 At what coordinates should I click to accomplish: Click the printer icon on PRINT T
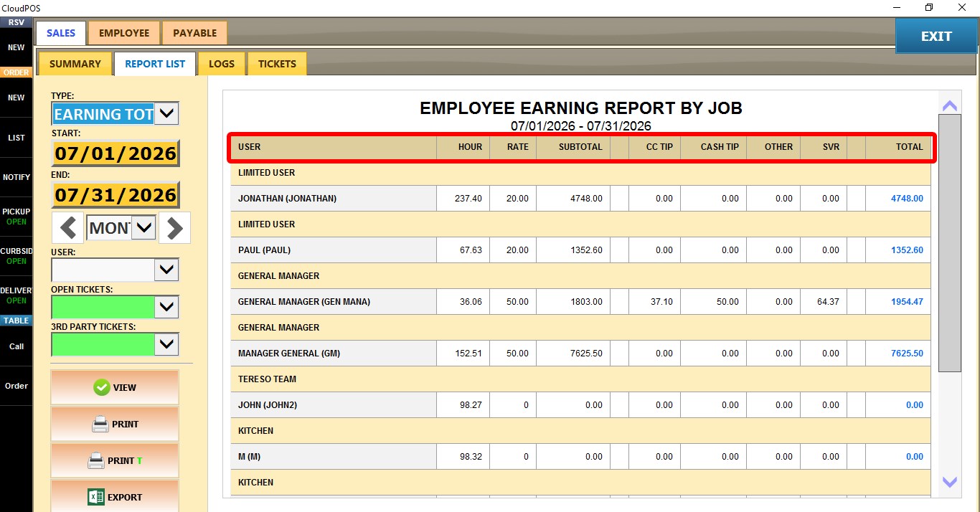[96, 460]
